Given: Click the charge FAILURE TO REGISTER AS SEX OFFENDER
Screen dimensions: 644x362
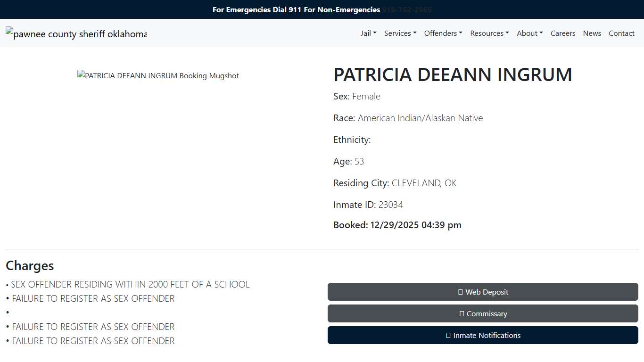Looking at the screenshot, I should [x=93, y=298].
